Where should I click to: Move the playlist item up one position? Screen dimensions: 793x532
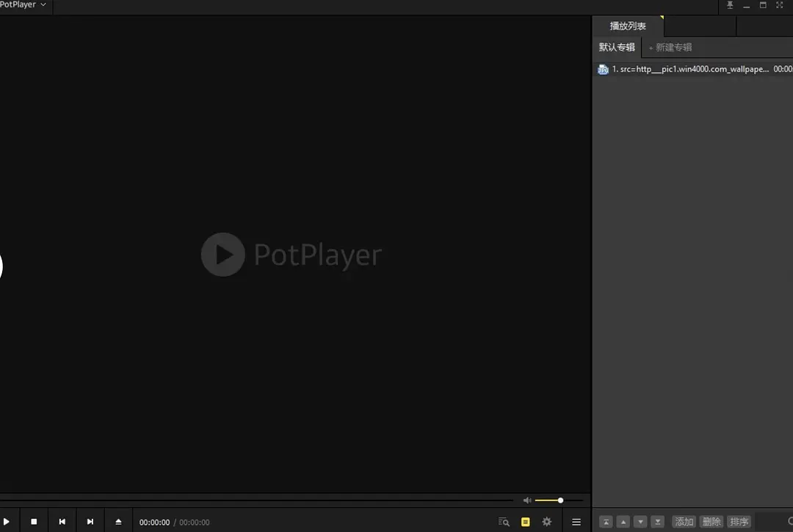(x=623, y=522)
